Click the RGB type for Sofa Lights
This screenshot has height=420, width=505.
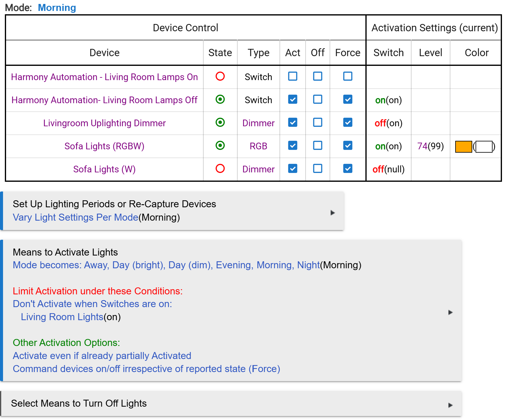258,146
